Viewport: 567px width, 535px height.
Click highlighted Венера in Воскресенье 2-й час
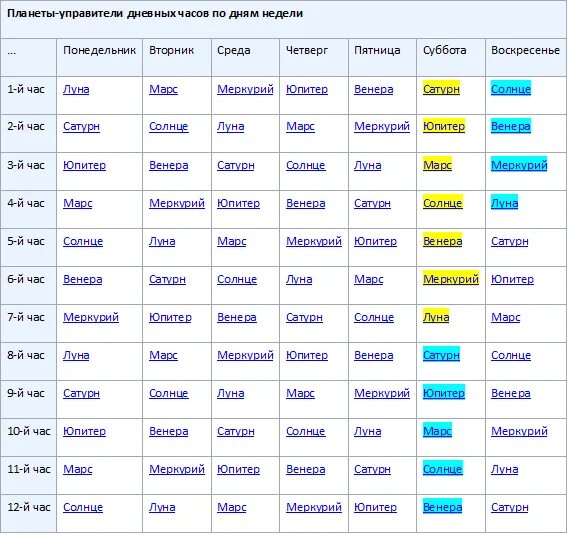coord(511,126)
